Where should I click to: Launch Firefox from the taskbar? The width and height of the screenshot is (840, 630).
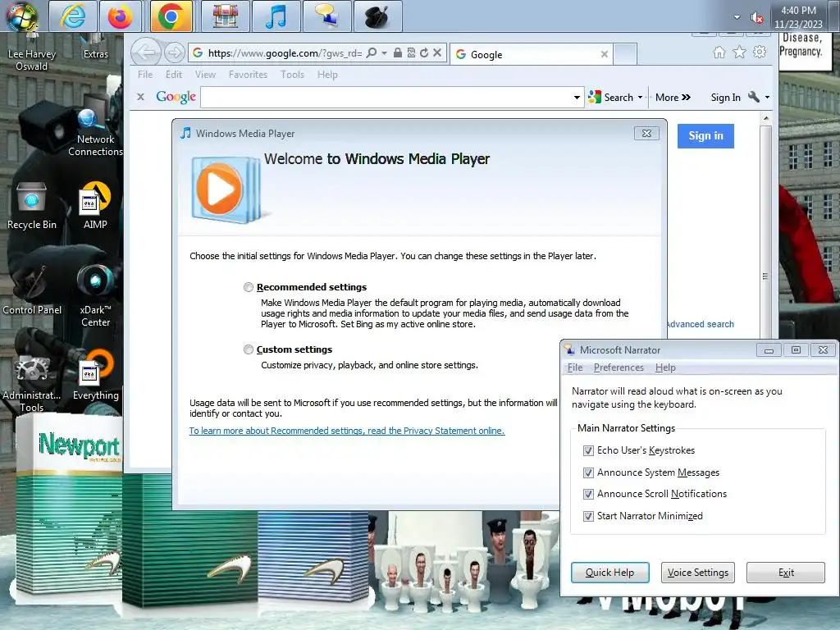[120, 16]
